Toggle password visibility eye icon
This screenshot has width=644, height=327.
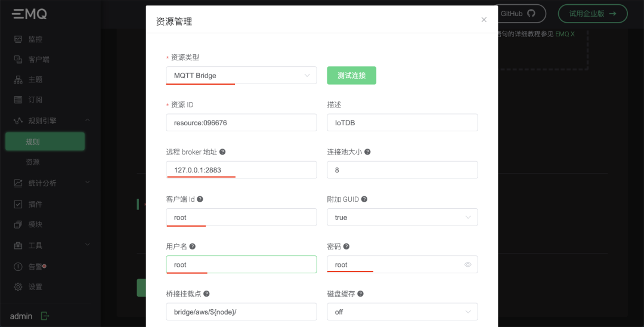[468, 264]
